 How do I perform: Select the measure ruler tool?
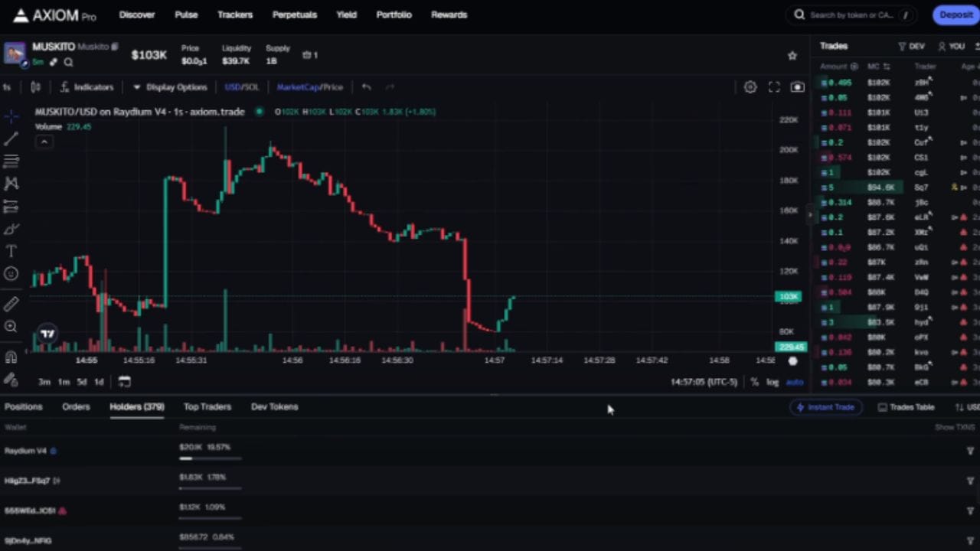(x=11, y=302)
